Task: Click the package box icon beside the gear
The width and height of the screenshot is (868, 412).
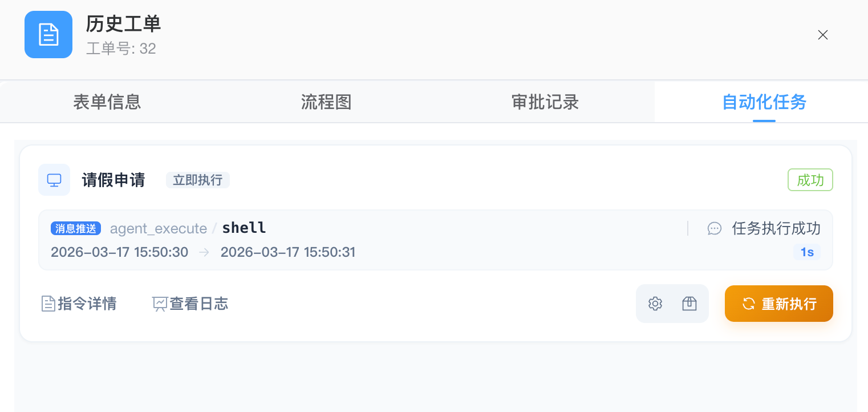Action: point(689,303)
